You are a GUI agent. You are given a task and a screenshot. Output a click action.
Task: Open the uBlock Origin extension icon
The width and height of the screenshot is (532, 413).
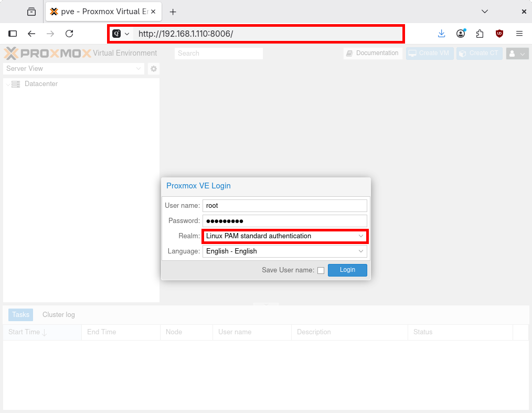coord(499,33)
